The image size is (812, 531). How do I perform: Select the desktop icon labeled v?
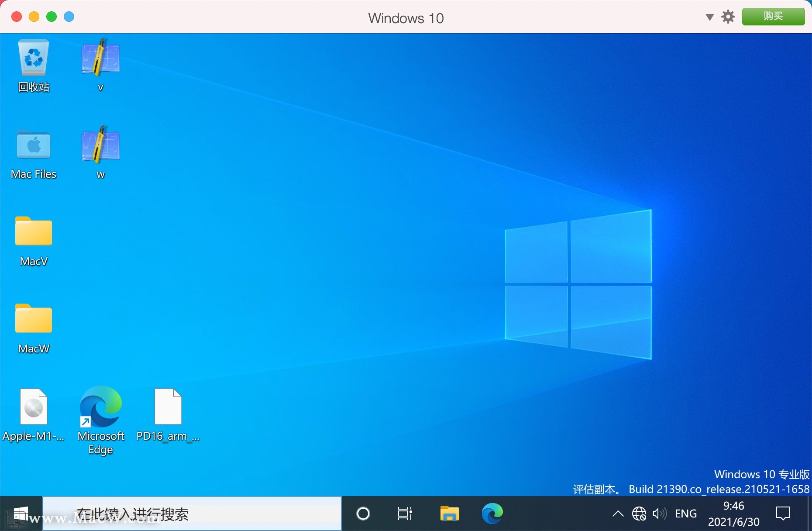coord(100,66)
